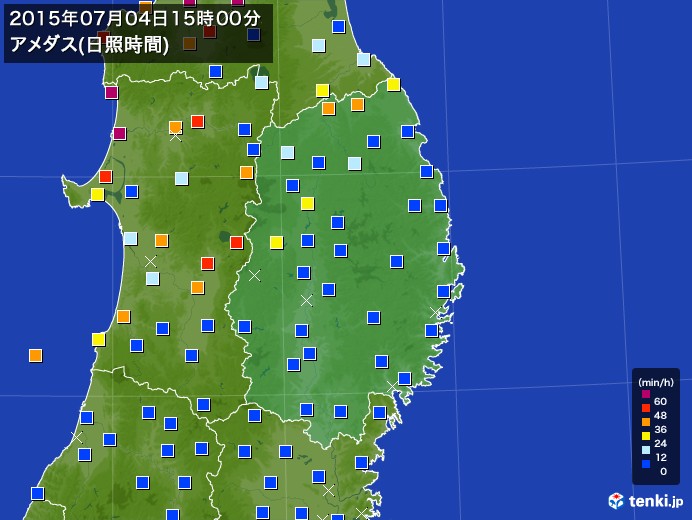The image size is (692, 520).
Task: Select the red marker beside Lake Tazawa
Action: pos(237,242)
